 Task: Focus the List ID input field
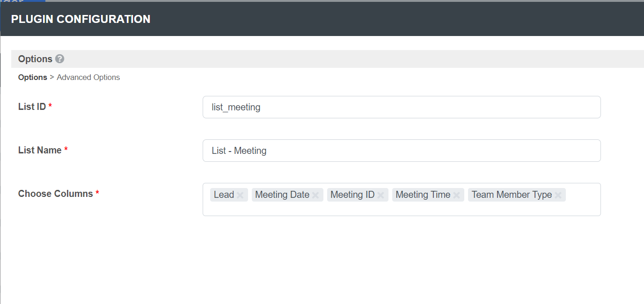click(401, 108)
